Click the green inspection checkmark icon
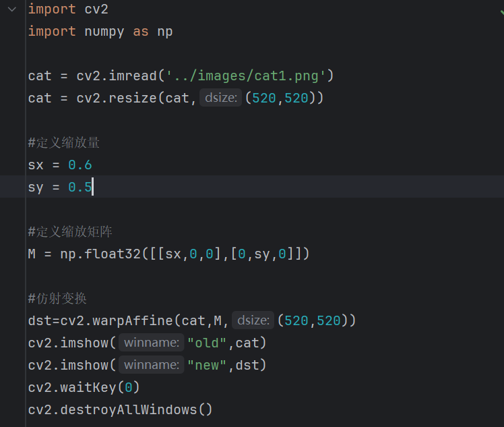The height and width of the screenshot is (427, 504). point(501,12)
